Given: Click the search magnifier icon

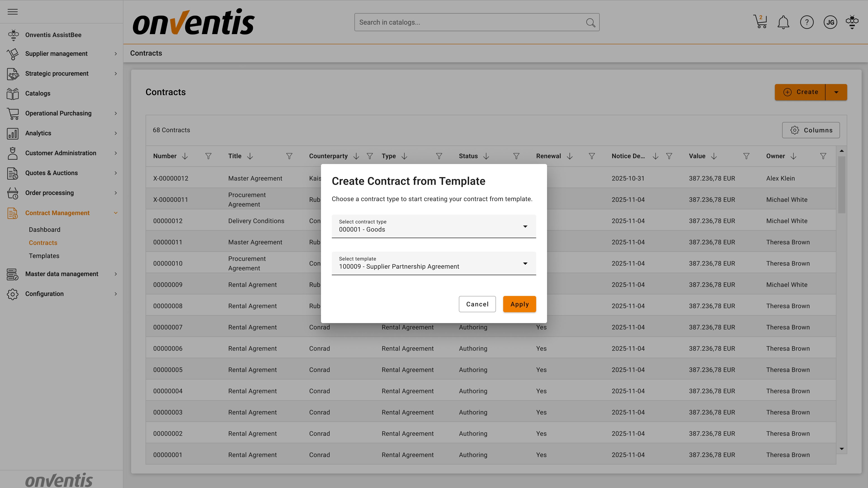Looking at the screenshot, I should point(590,23).
